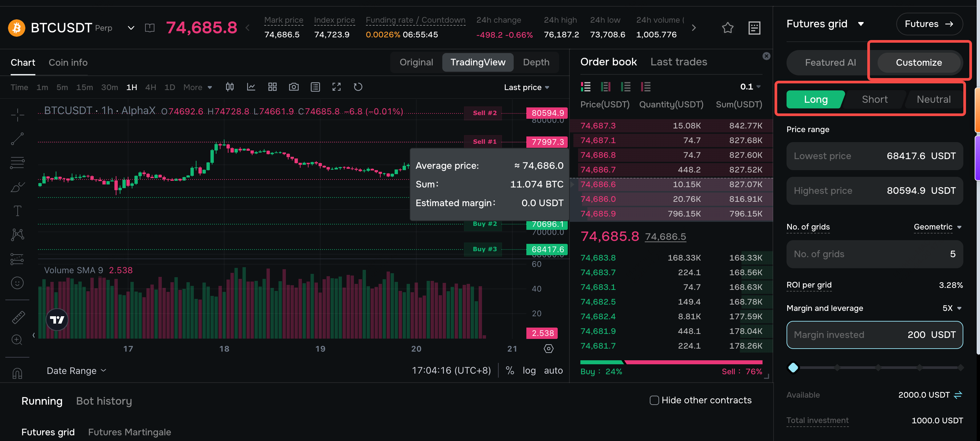Open the Bot history tab
This screenshot has width=980, height=441.
click(x=104, y=401)
